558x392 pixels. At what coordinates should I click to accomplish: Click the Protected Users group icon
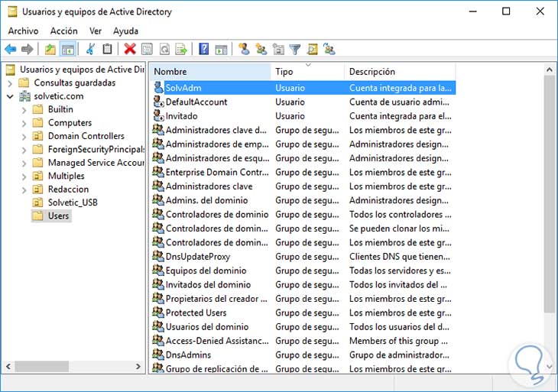tap(158, 313)
